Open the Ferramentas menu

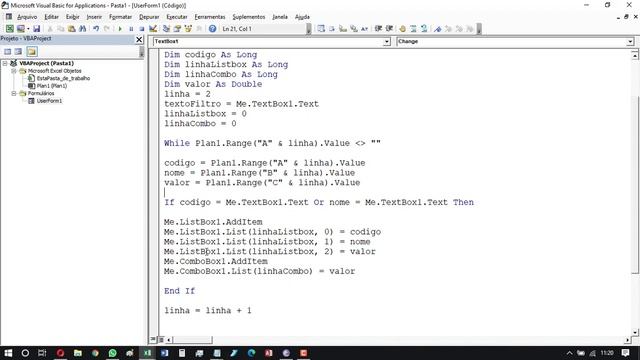[x=210, y=17]
